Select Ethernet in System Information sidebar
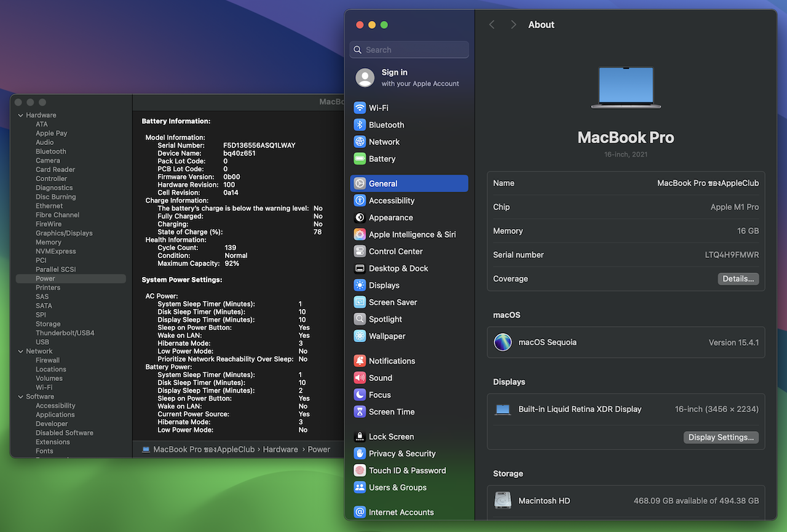Viewport: 787px width, 532px height. tap(49, 206)
